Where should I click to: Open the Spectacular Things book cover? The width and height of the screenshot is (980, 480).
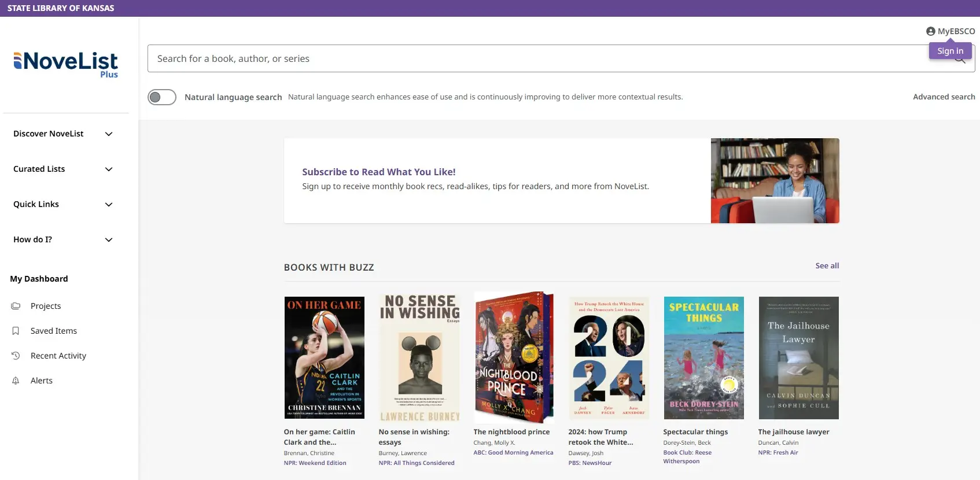point(704,357)
